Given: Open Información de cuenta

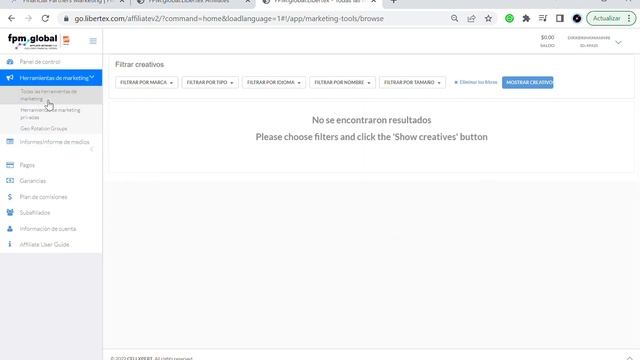Looking at the screenshot, I should tap(48, 229).
